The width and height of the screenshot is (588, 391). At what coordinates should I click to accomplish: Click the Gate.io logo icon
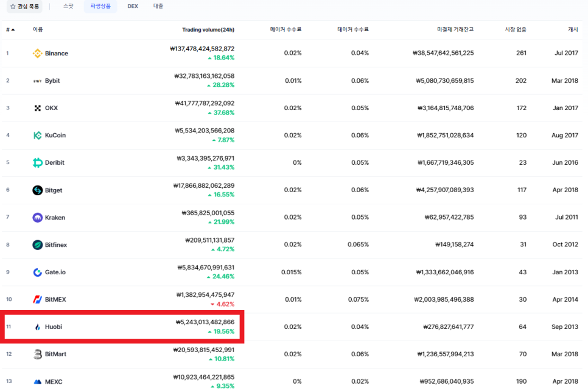(x=38, y=272)
